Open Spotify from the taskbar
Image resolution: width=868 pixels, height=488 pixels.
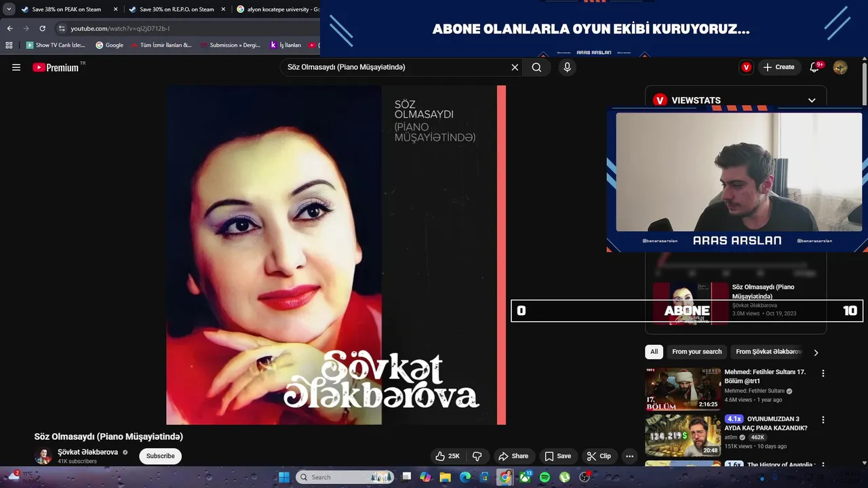545,477
